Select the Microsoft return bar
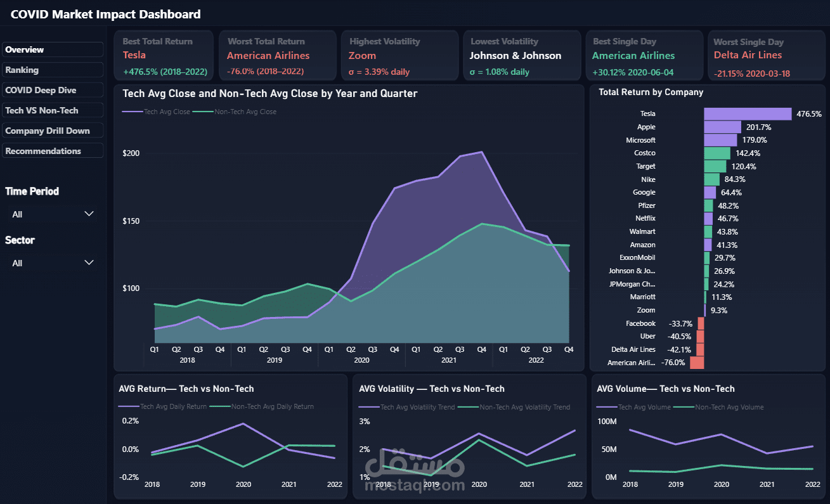The width and height of the screenshot is (830, 504). [x=720, y=140]
